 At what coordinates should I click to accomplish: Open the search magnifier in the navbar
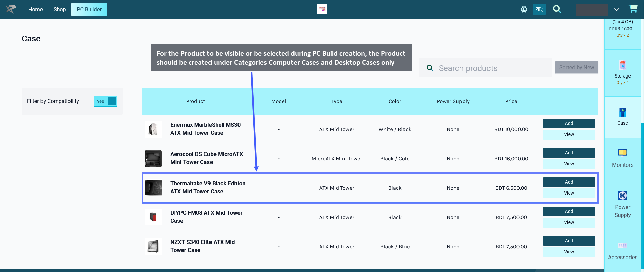[x=557, y=9]
